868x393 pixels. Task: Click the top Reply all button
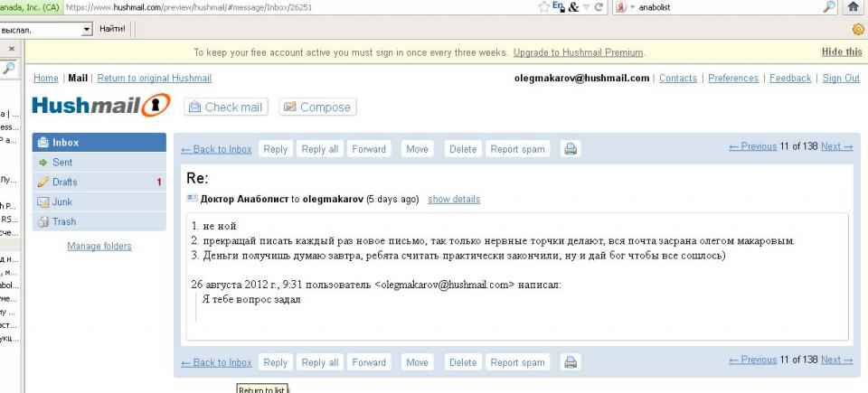(x=320, y=149)
